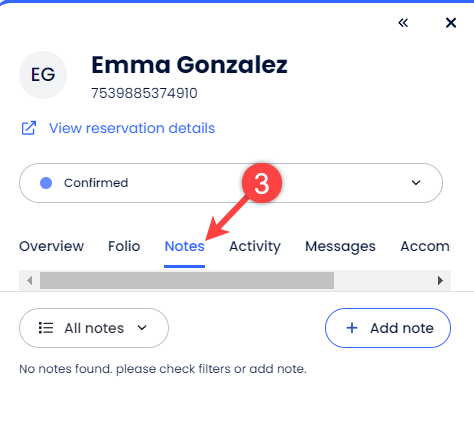
Task: Open the Activity tab
Action: (255, 246)
